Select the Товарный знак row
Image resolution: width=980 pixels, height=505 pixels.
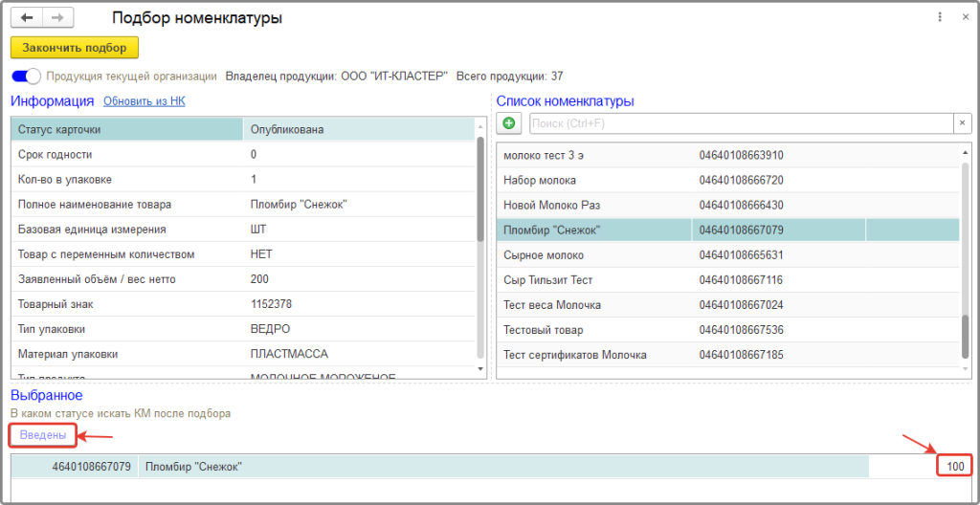click(x=242, y=304)
